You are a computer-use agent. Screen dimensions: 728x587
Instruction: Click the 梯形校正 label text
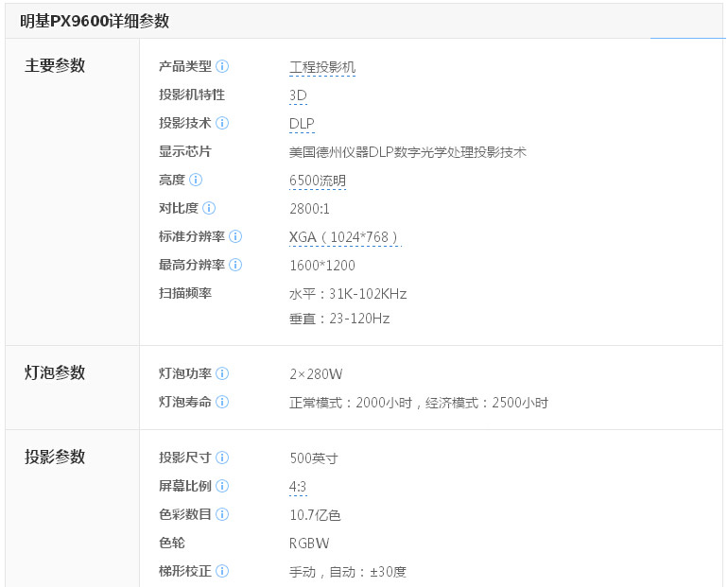[x=185, y=571]
